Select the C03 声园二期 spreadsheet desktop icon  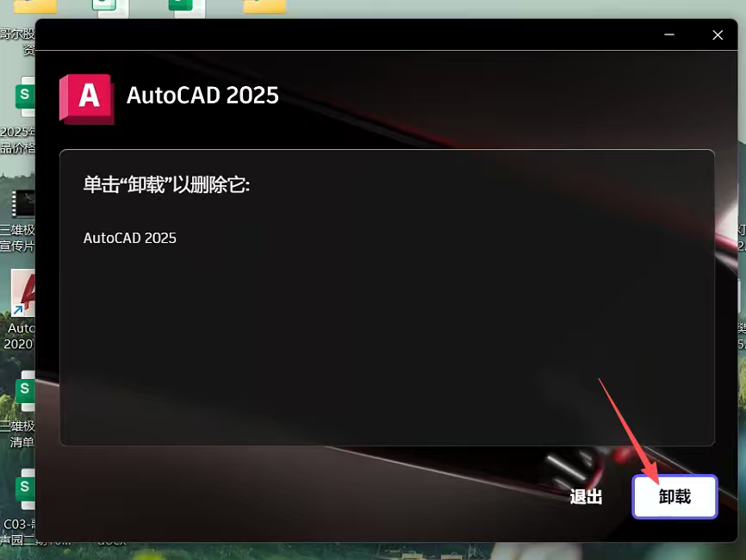[x=24, y=489]
